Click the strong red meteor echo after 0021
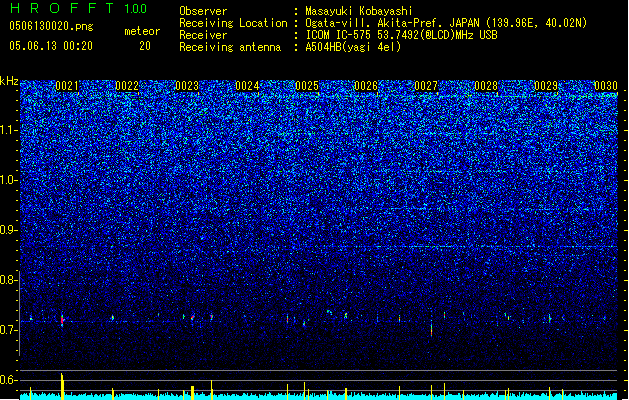Image resolution: width=629 pixels, height=400 pixels. coord(62,320)
